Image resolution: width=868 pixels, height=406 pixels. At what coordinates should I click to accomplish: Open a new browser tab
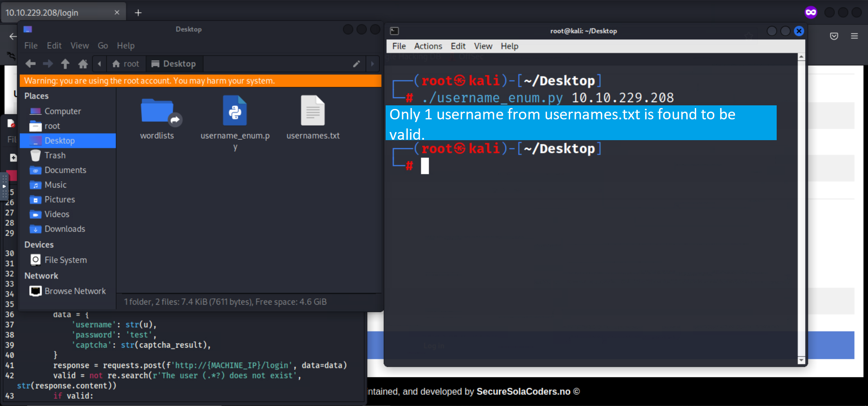138,13
